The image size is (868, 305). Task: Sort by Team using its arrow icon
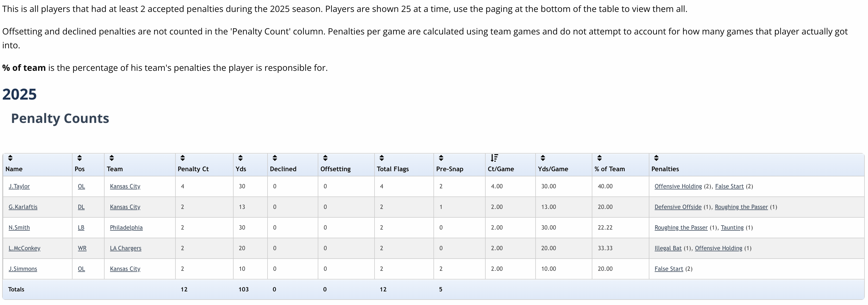coord(112,158)
